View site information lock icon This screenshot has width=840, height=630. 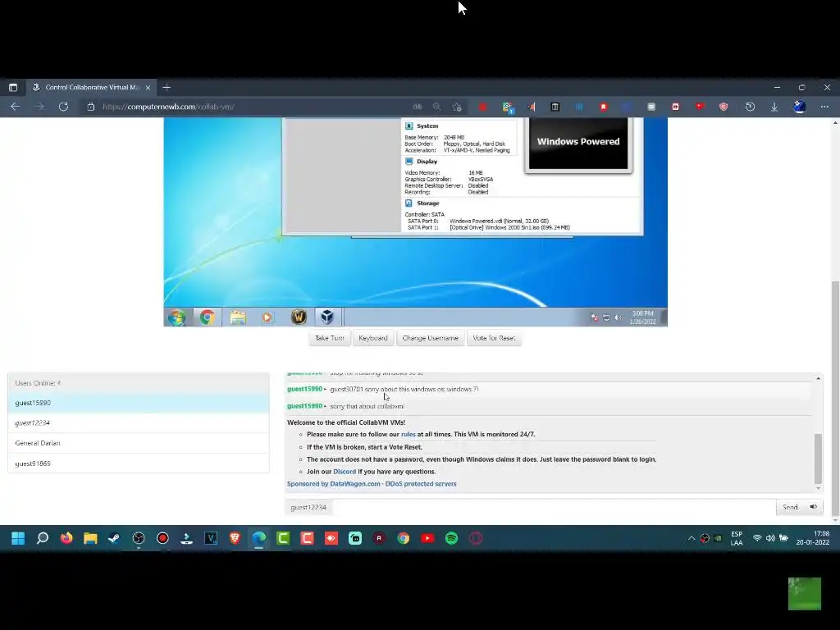[x=90, y=107]
